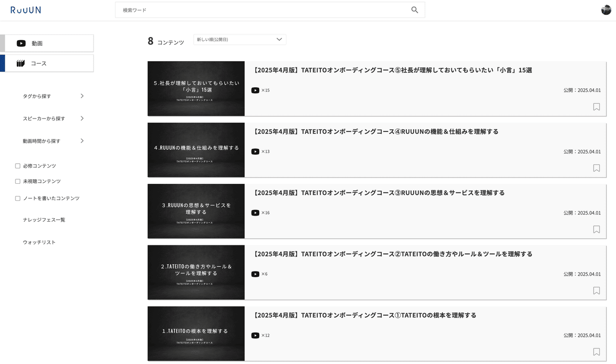Click the RUUUN logo

click(26, 10)
